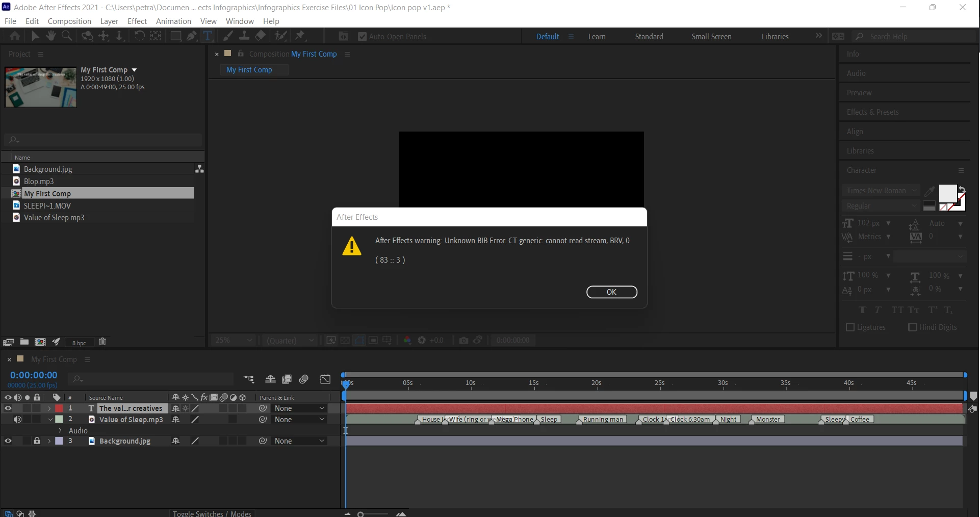Viewport: 980px width, 517px height.
Task: Toggle Auto-Open Panels checkbox
Action: pos(362,37)
